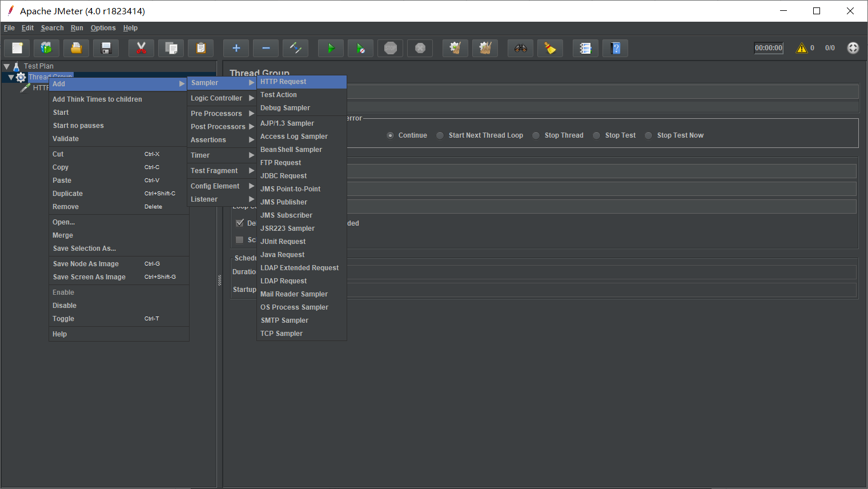This screenshot has width=868, height=489.
Task: Click Validate in context menu
Action: 119,139
